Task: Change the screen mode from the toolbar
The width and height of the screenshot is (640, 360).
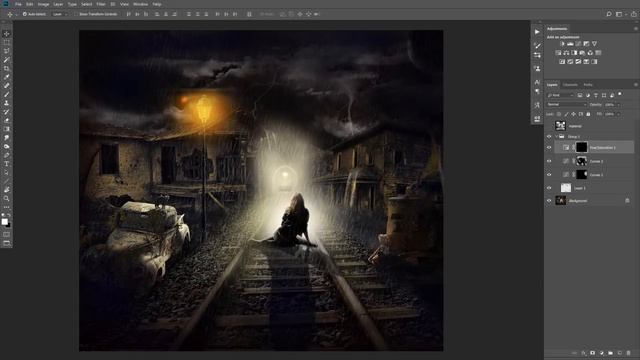Action: [7, 243]
